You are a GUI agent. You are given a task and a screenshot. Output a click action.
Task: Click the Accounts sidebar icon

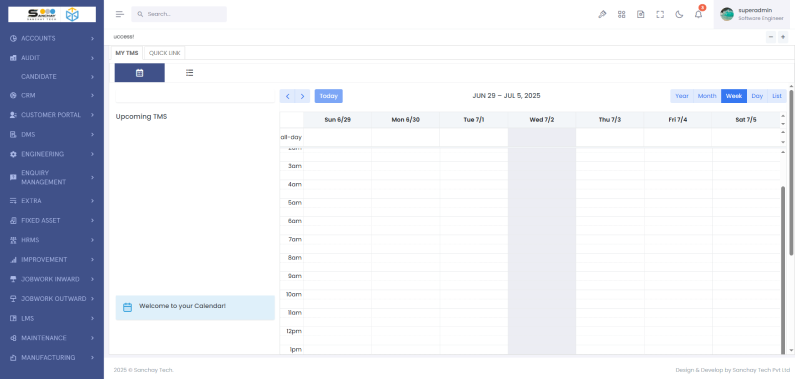pos(13,39)
